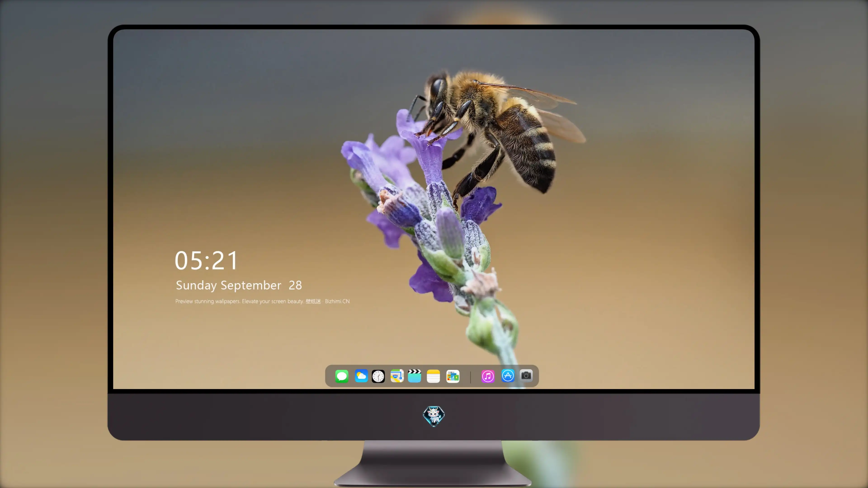Open the photo collage app icon in the dock
The width and height of the screenshot is (868, 488).
tap(453, 376)
